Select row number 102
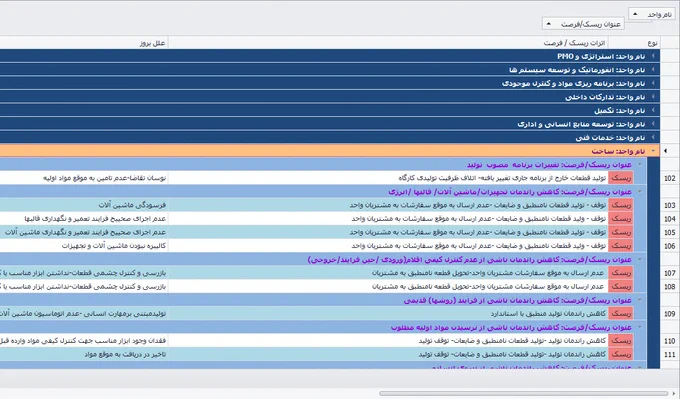 pyautogui.click(x=670, y=178)
